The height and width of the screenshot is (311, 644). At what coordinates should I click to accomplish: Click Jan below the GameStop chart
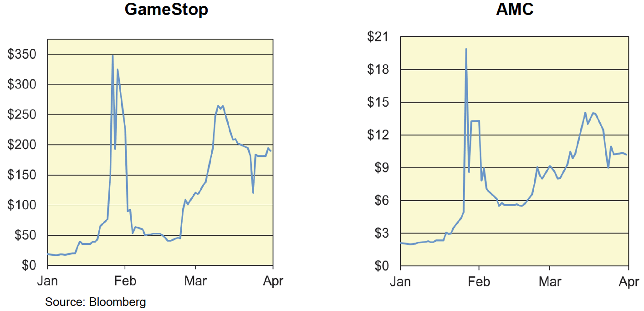click(47, 281)
